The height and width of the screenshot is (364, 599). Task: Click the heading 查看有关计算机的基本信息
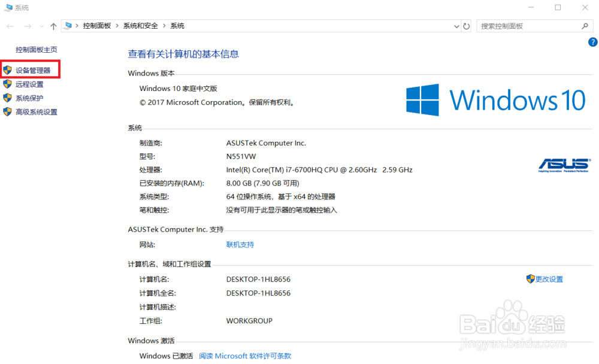tap(183, 54)
